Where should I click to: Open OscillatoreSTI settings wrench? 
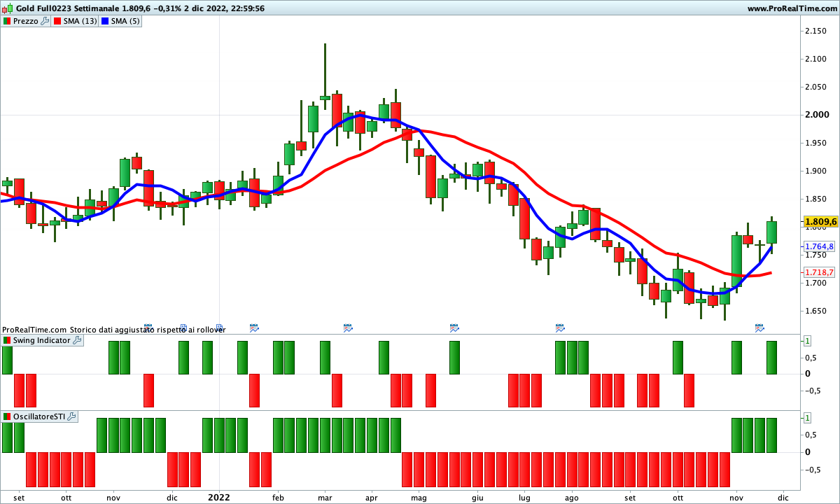coord(71,416)
